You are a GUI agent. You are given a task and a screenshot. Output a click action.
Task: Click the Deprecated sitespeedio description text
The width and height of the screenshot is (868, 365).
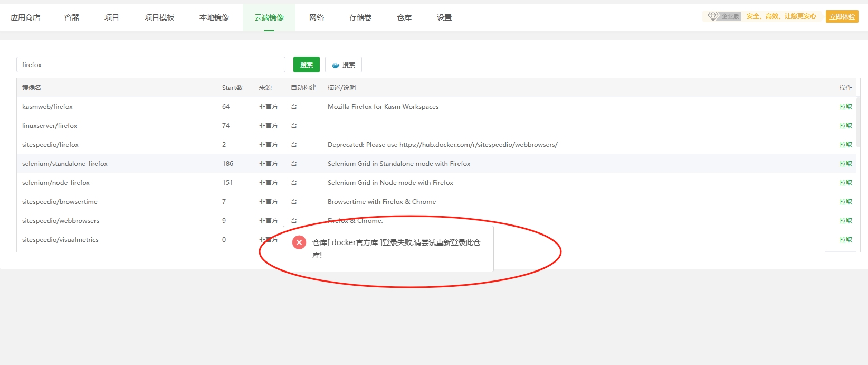443,145
